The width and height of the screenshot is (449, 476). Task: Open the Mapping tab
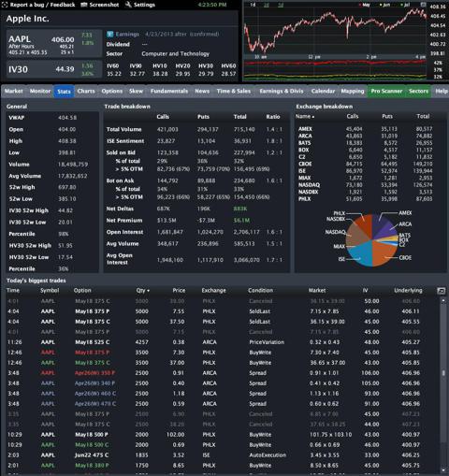[x=353, y=91]
